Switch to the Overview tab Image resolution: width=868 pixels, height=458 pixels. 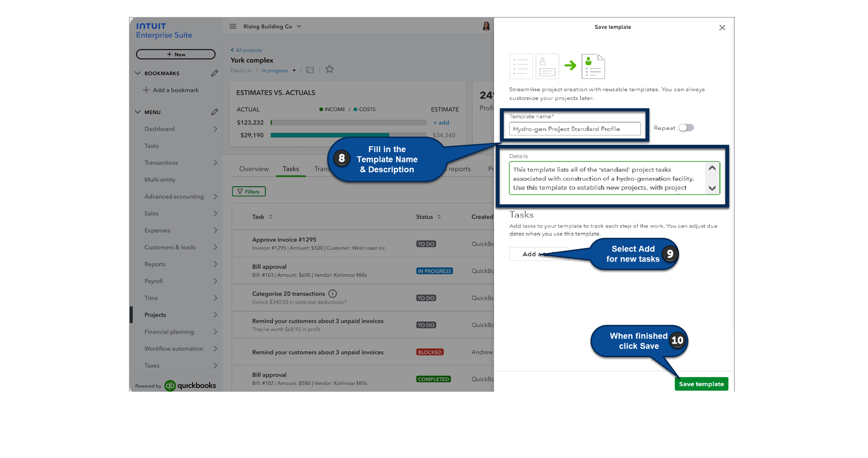[253, 169]
